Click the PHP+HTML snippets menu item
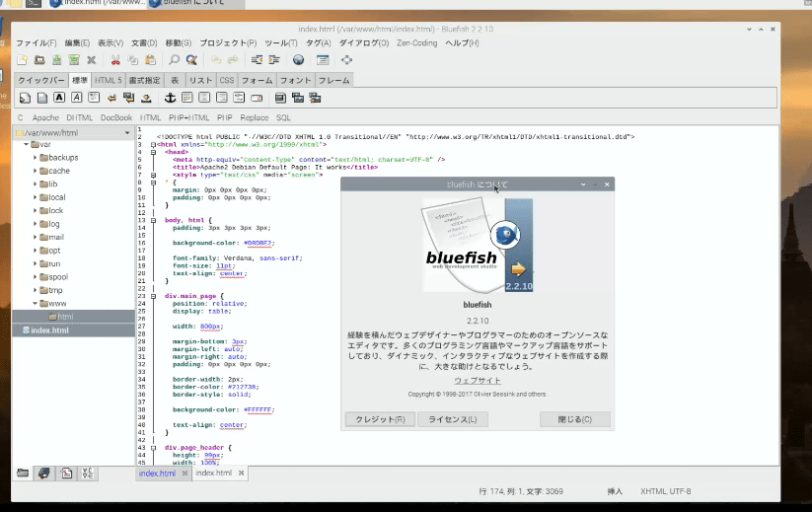The width and height of the screenshot is (812, 512). click(x=189, y=117)
